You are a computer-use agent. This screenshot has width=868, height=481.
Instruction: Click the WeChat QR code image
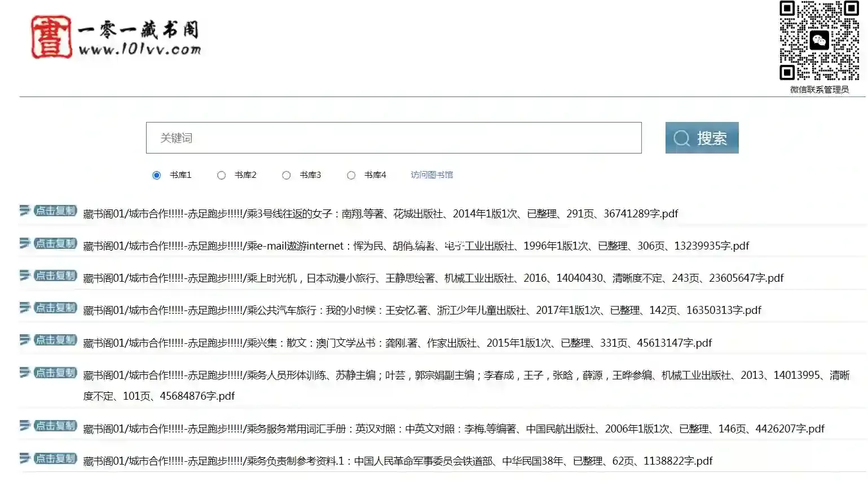point(819,41)
